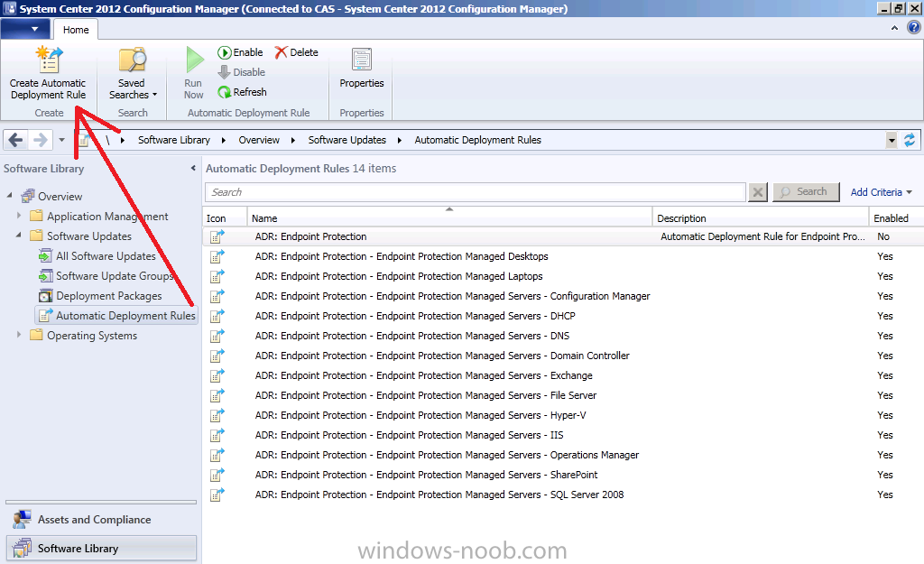Open the Assets and Compliance workspace
This screenshot has height=564, width=924.
pos(101,520)
